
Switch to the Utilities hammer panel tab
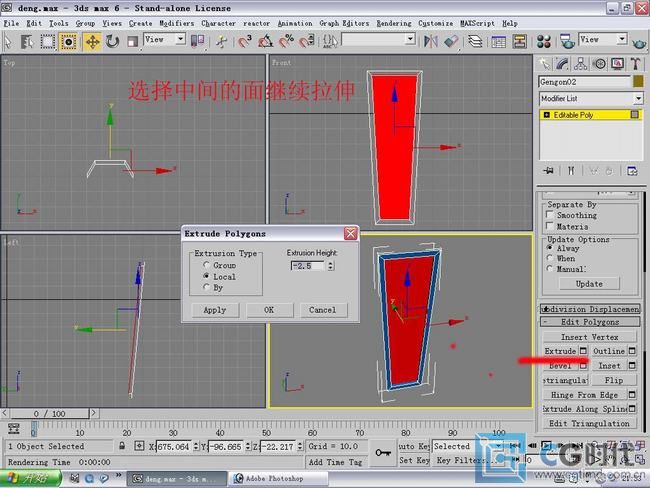635,64
